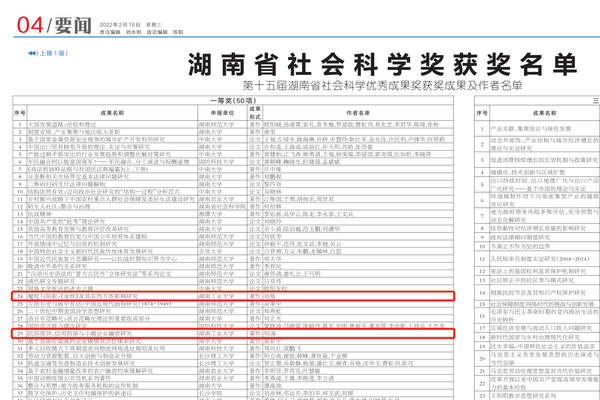Click the '一等奖(50项)' table heading

(233, 100)
